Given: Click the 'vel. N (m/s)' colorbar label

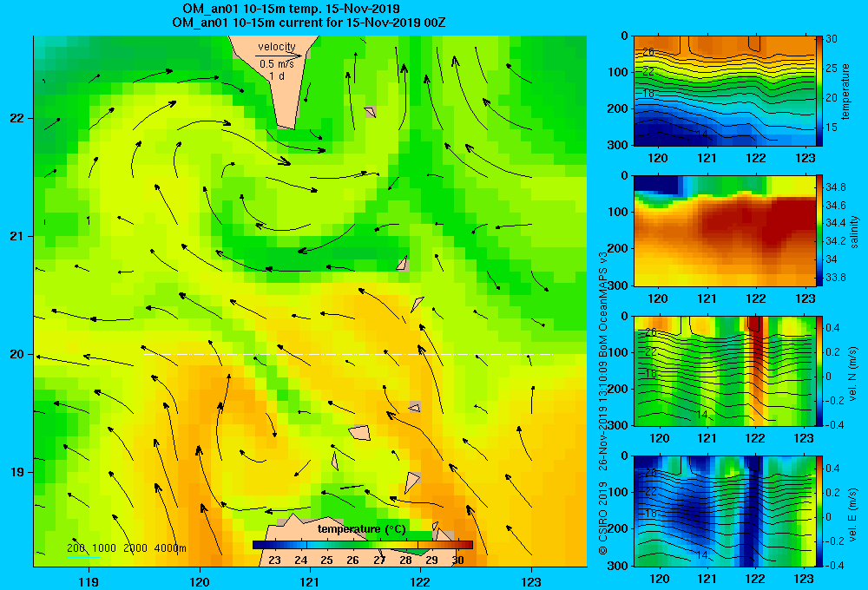Looking at the screenshot, I should pyautogui.click(x=852, y=373).
